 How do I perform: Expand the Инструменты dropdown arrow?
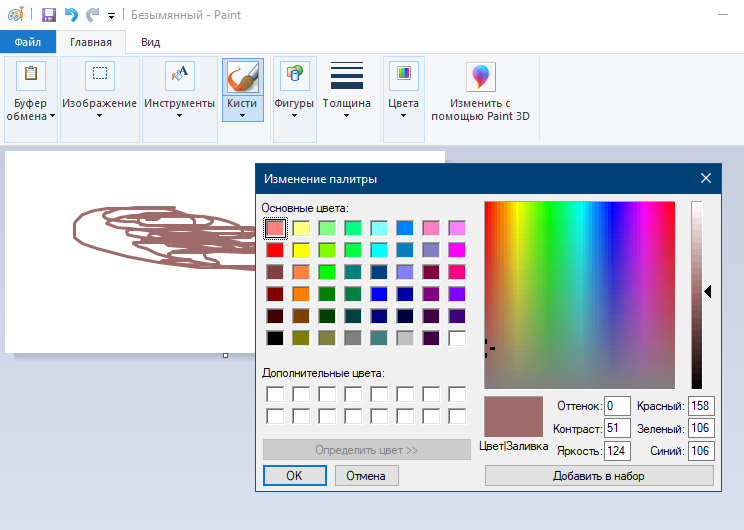point(179,116)
